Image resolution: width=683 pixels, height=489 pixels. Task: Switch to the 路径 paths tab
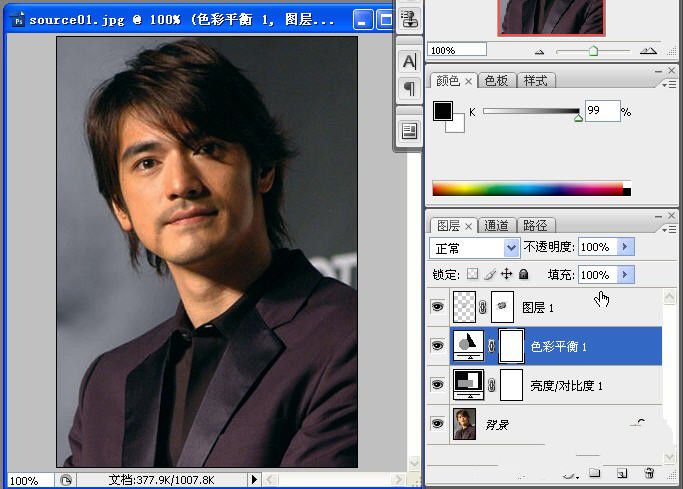tap(536, 226)
